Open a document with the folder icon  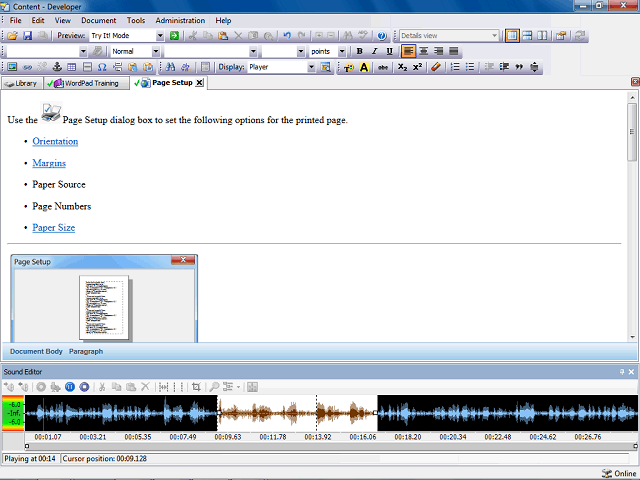coord(12,36)
